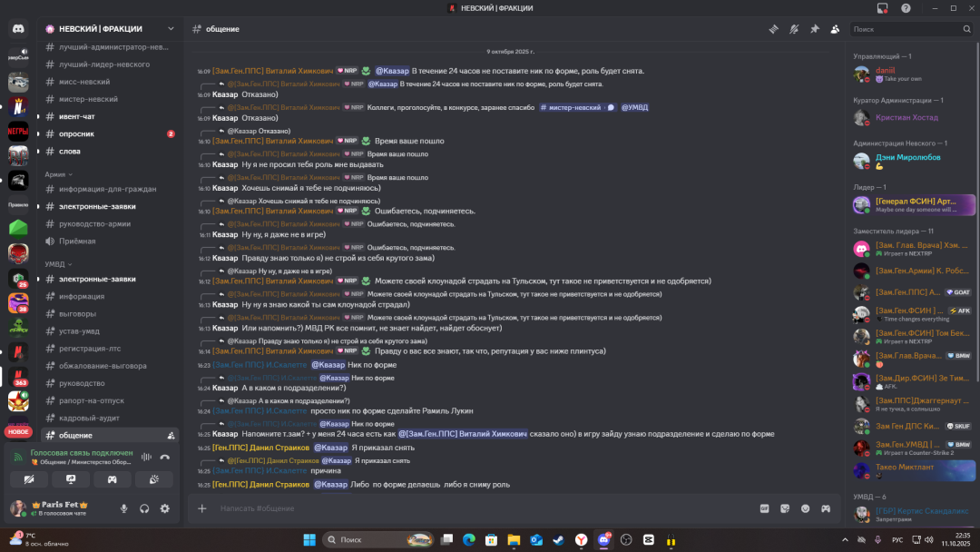This screenshot has width=980, height=552.
Task: Open user settings gear icon
Action: [x=164, y=508]
